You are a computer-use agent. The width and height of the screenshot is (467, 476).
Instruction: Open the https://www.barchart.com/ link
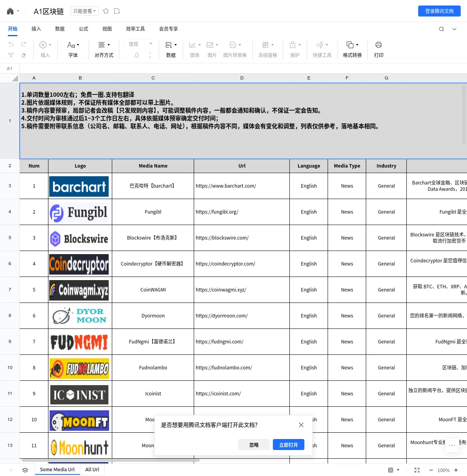pyautogui.click(x=226, y=186)
